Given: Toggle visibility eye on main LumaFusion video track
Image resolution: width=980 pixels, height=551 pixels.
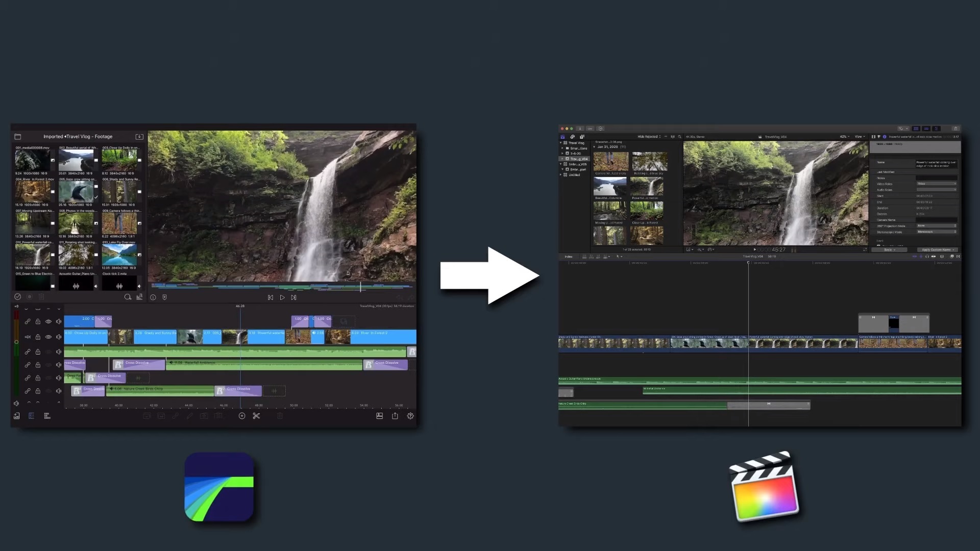Looking at the screenshot, I should (48, 337).
